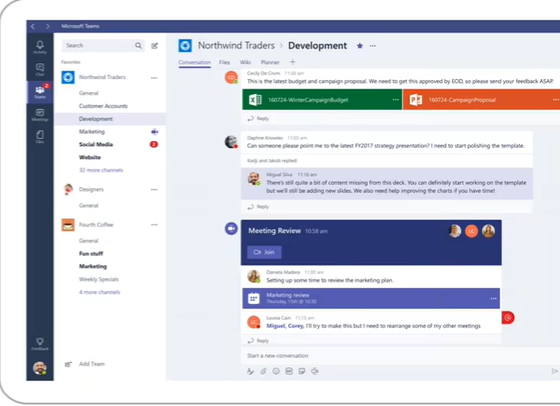
Task: Reply to Daphne Knowles' thread
Action: click(258, 207)
